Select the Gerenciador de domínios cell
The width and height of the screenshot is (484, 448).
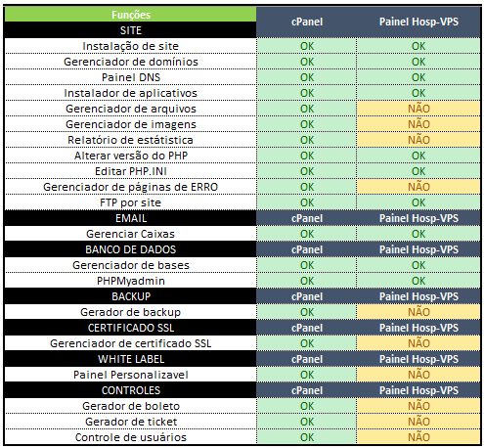pos(131,62)
